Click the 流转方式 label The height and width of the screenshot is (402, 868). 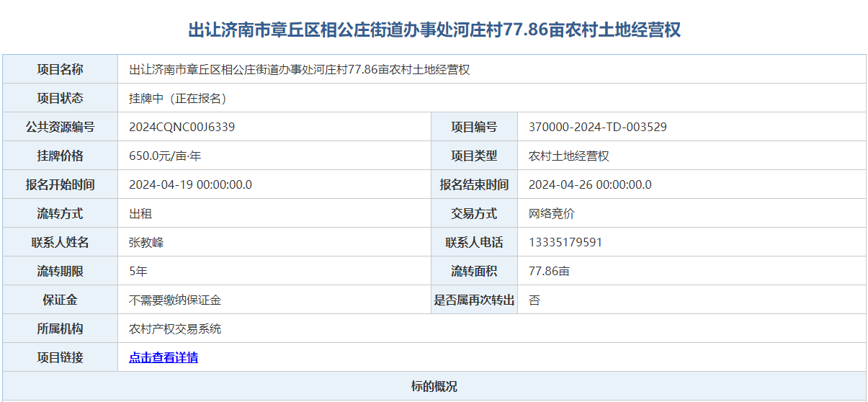[x=61, y=213]
